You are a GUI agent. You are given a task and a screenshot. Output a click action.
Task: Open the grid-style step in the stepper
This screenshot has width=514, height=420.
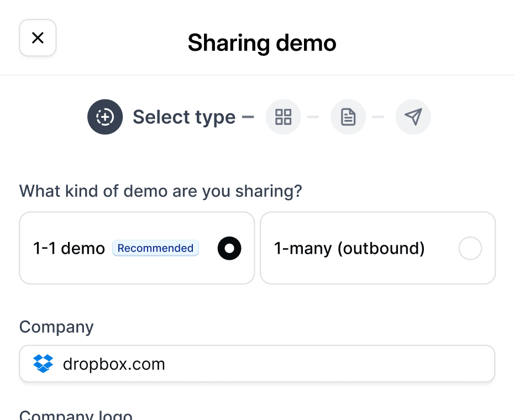pos(283,117)
